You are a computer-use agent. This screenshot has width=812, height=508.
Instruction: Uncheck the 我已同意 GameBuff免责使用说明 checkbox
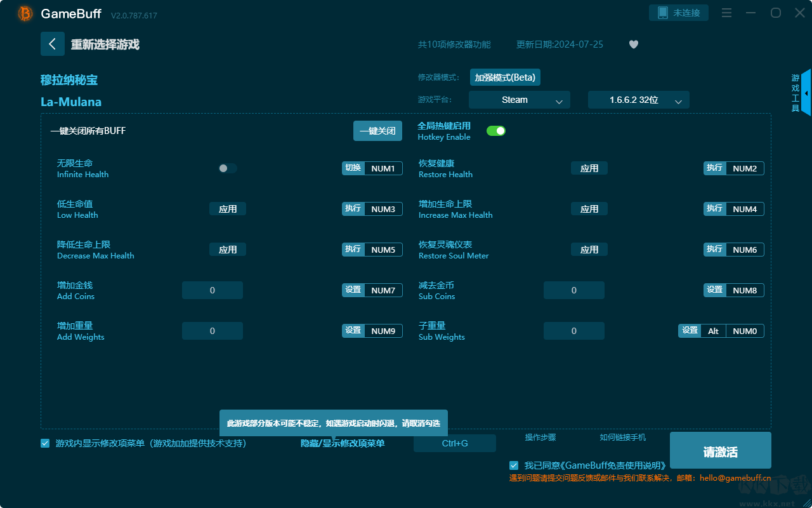coord(514,465)
